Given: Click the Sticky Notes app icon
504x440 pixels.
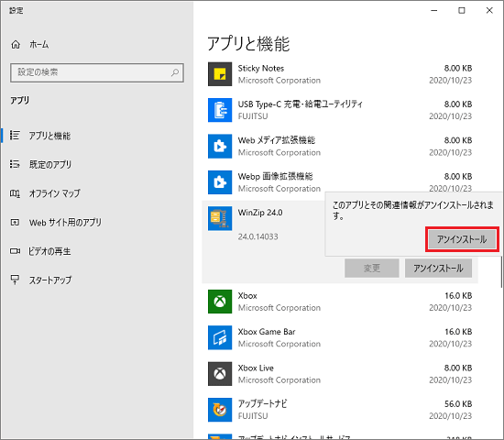Looking at the screenshot, I should tap(220, 74).
